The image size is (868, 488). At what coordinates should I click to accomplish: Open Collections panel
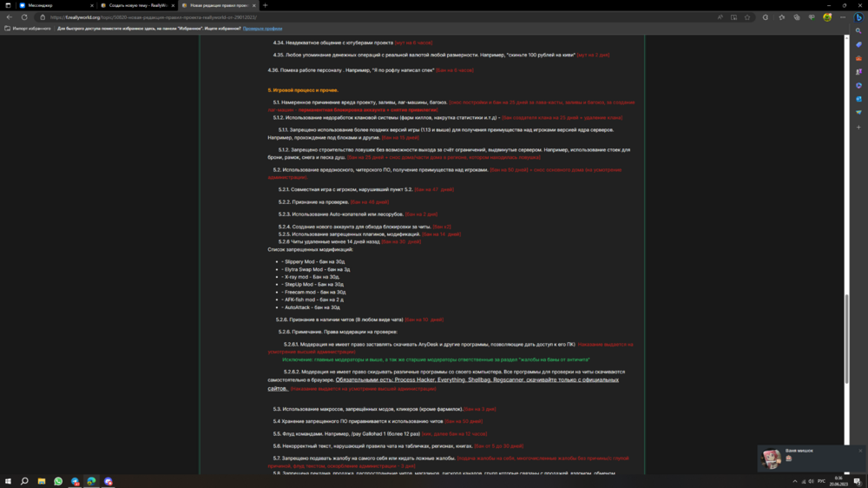point(797,17)
